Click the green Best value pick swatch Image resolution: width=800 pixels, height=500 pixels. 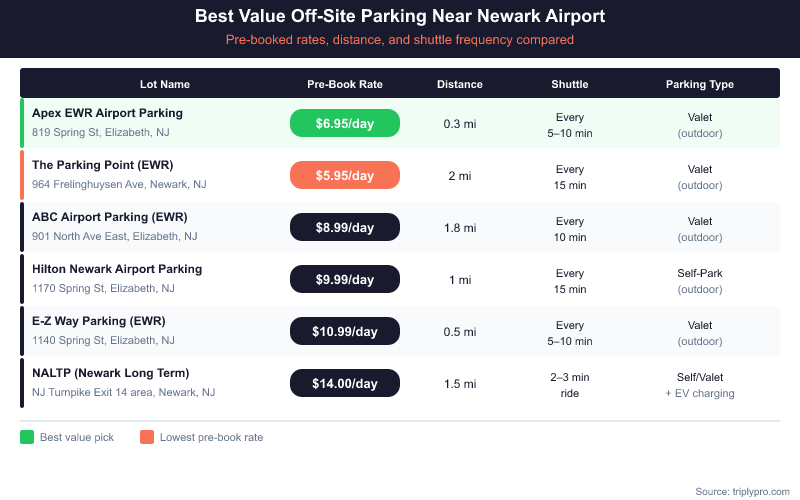click(27, 437)
